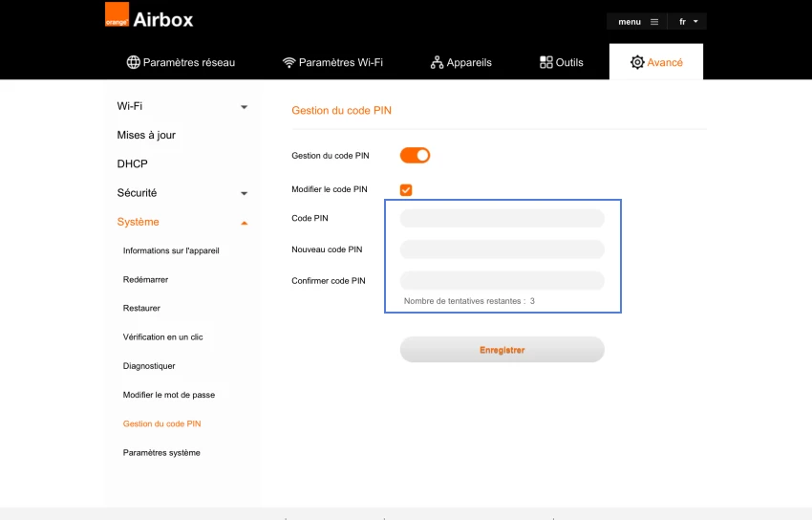The image size is (812, 520).
Task: Open DHCP in the sidebar
Action: coord(132,164)
